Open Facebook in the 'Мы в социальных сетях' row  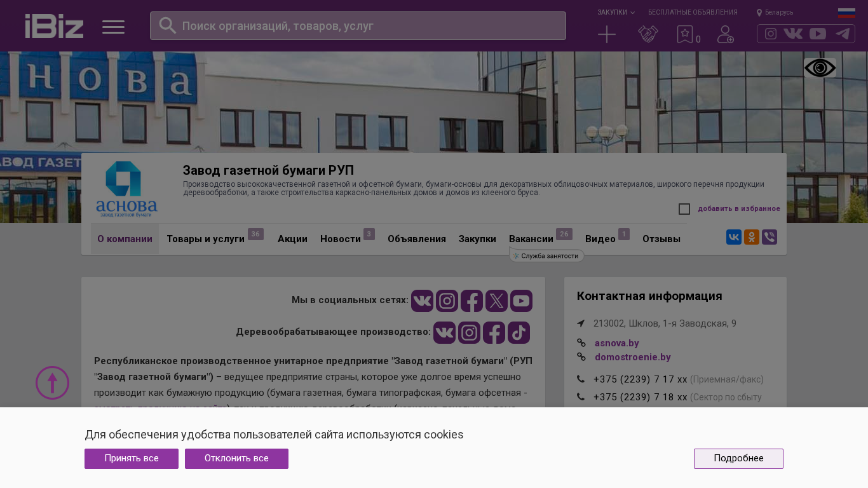471,301
